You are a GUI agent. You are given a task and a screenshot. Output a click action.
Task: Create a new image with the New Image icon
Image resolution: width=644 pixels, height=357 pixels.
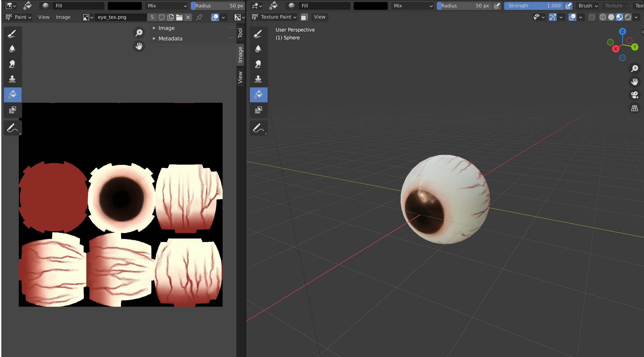tap(170, 17)
